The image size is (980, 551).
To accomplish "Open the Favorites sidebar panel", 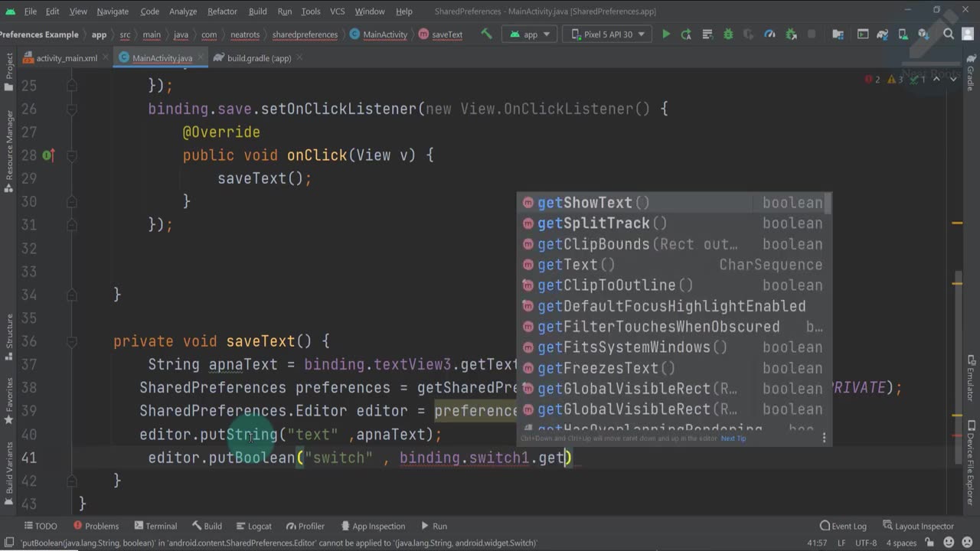I will click(x=9, y=402).
